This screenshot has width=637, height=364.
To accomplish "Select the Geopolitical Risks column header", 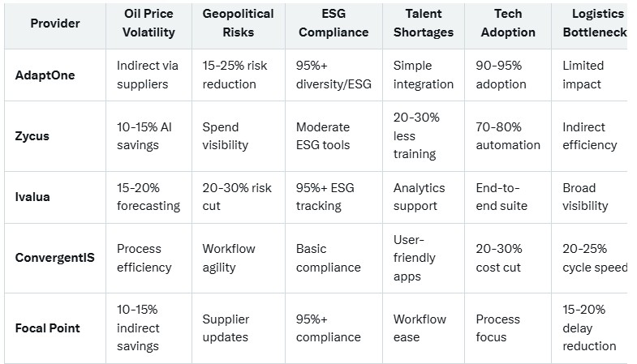I will 237,24.
